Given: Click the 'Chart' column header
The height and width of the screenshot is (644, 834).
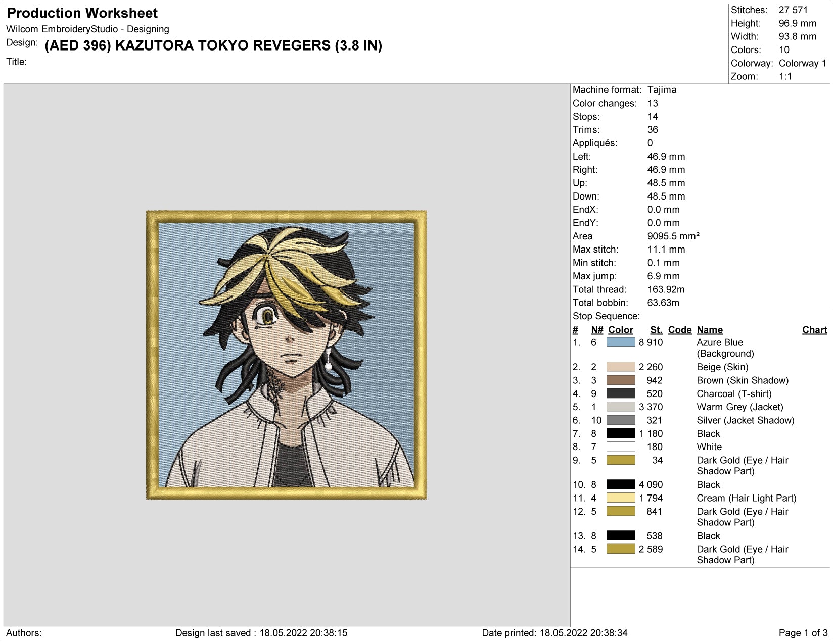Looking at the screenshot, I should (815, 330).
